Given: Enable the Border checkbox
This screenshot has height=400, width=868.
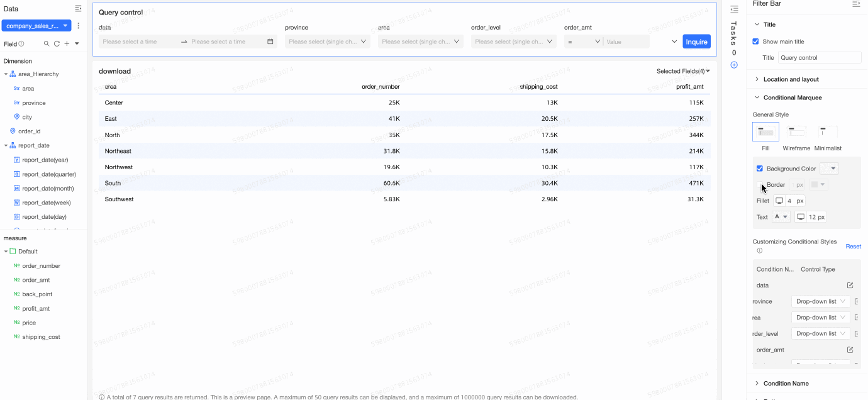Looking at the screenshot, I should [760, 185].
